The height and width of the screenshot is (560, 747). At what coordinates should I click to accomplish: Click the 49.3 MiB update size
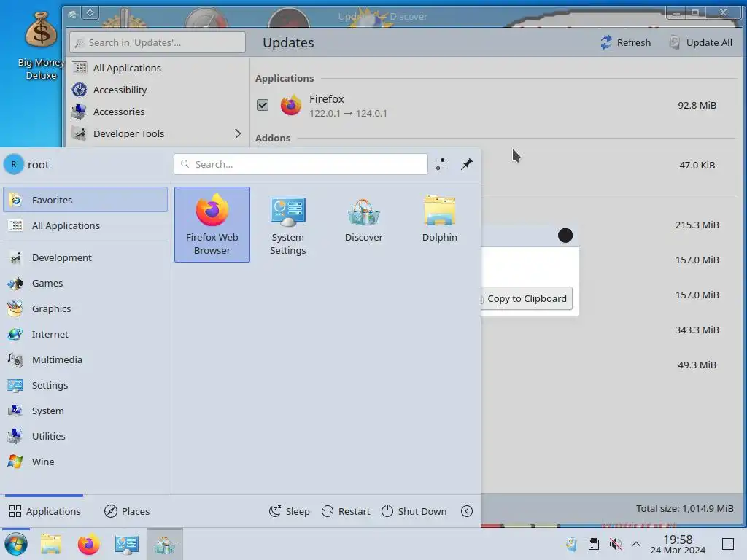tap(697, 365)
